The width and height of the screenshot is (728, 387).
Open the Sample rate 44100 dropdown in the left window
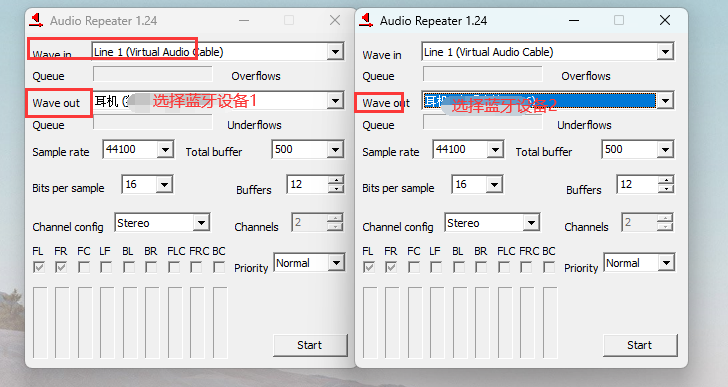[165, 149]
